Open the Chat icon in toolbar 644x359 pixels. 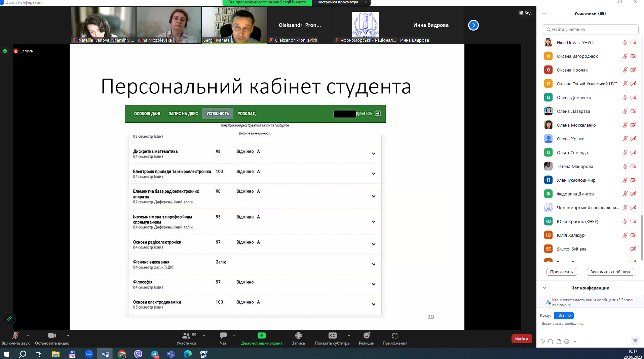[x=223, y=335]
